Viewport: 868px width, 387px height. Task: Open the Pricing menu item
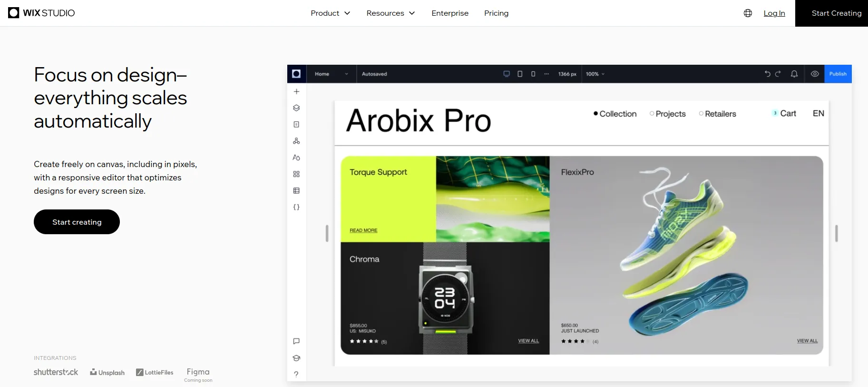tap(496, 13)
